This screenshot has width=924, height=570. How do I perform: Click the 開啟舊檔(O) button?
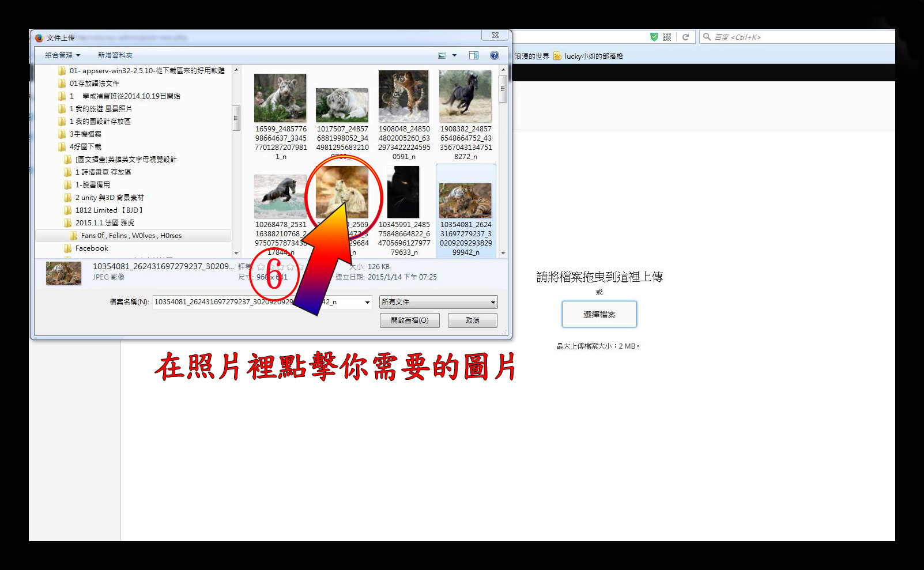(409, 320)
